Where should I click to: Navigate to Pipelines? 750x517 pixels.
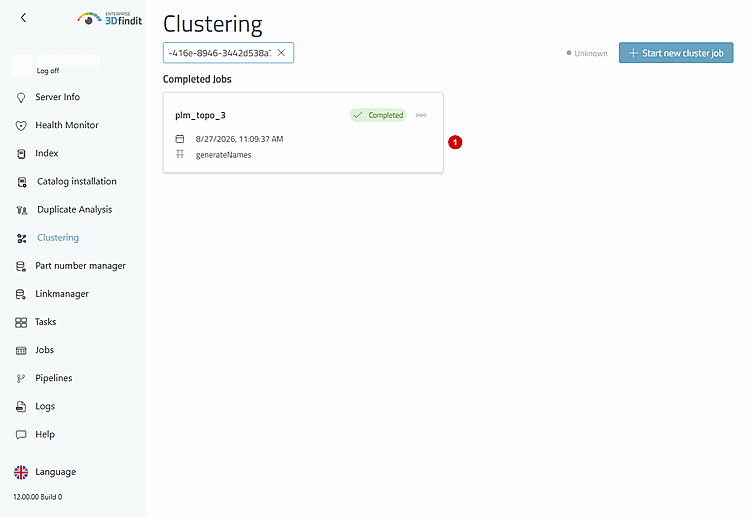click(x=54, y=378)
